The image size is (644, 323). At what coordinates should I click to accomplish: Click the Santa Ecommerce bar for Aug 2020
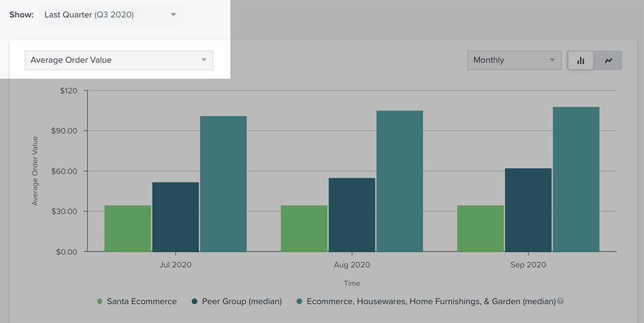304,229
